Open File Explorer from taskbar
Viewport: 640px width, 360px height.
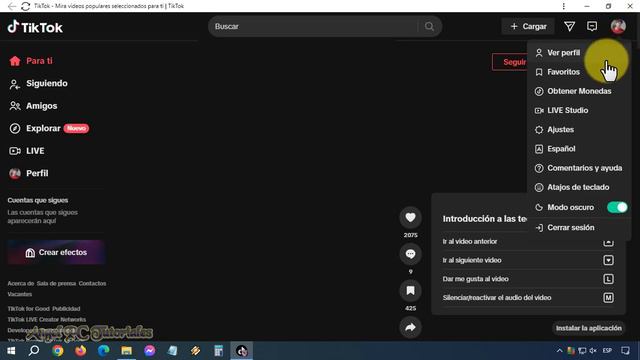click(127, 351)
